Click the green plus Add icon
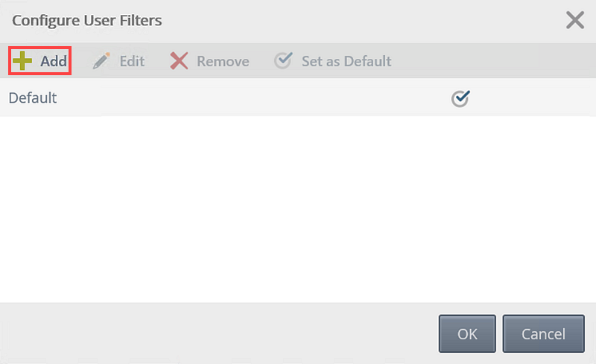 point(22,61)
